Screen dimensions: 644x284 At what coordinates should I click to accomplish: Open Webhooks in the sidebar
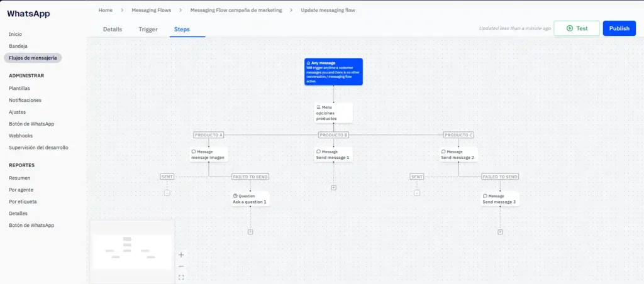click(21, 136)
